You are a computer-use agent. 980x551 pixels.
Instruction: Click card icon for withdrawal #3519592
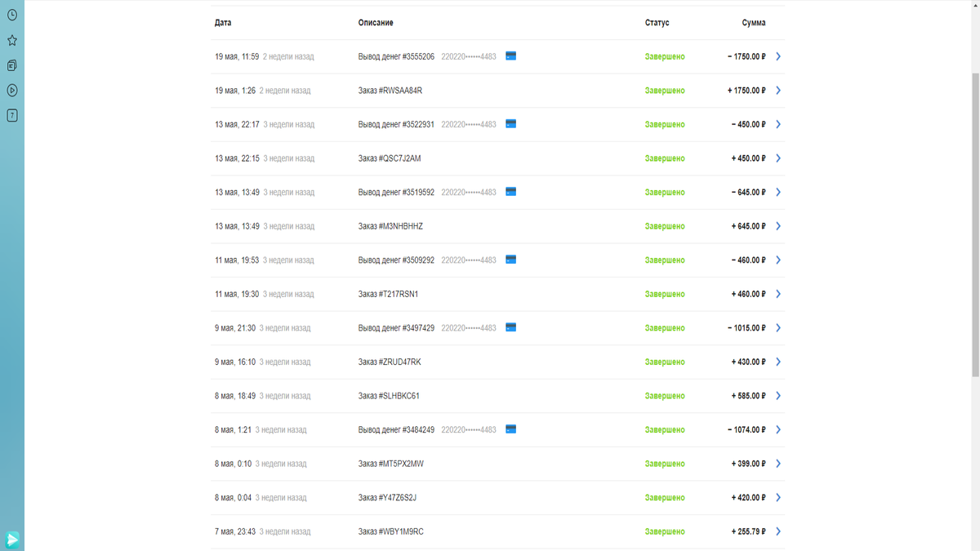[510, 192]
